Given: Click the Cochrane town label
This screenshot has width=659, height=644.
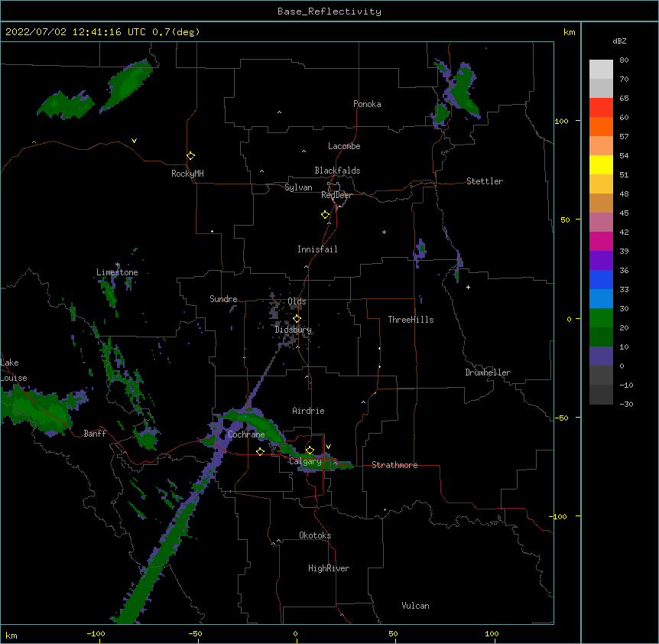Looking at the screenshot, I should point(246,434).
